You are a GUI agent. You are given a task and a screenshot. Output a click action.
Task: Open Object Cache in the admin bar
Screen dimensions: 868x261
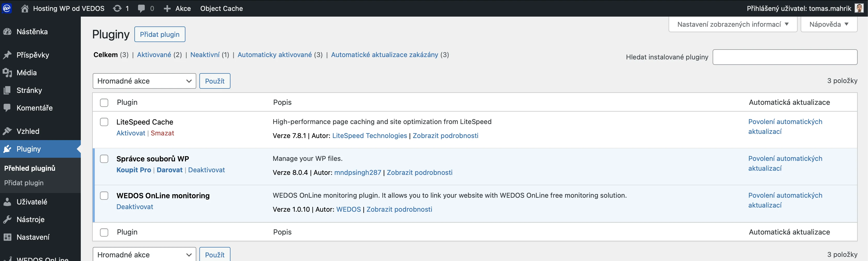pyautogui.click(x=221, y=9)
